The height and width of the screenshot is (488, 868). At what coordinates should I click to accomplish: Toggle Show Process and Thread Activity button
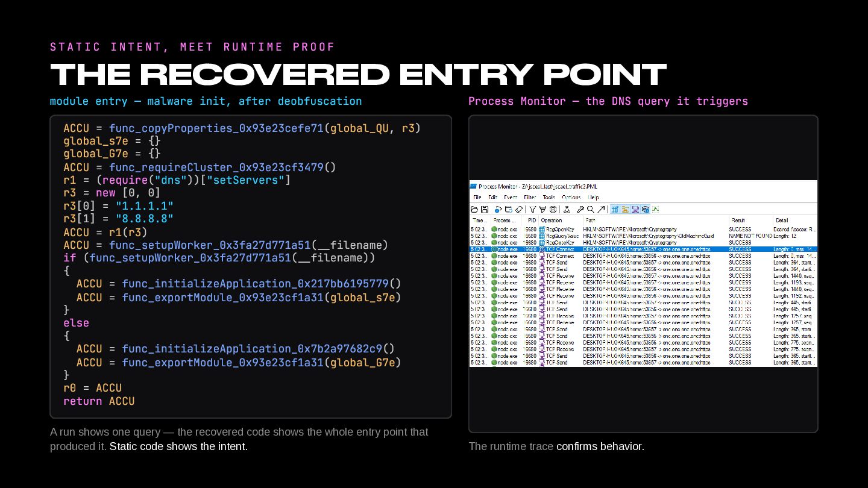pyautogui.click(x=645, y=209)
